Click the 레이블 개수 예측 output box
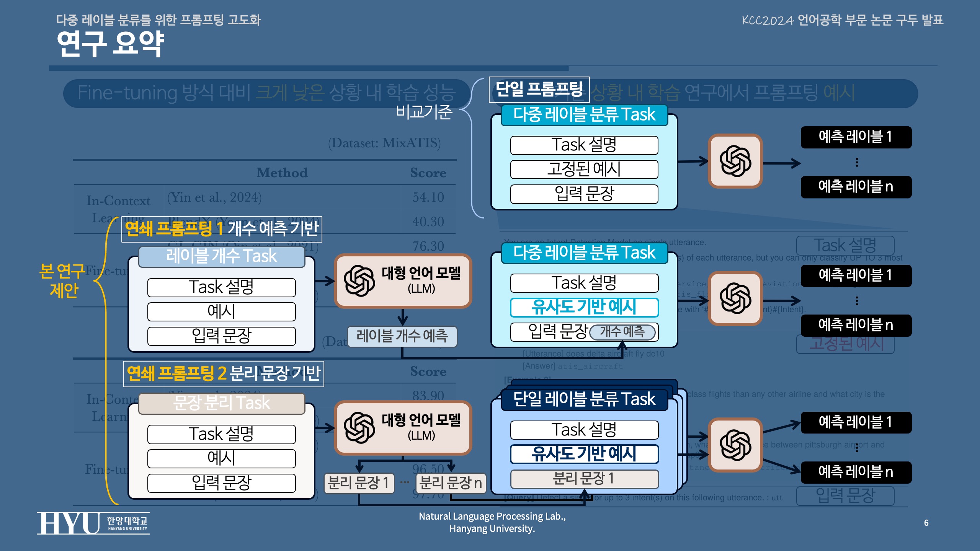The height and width of the screenshot is (551, 980). pos(402,336)
